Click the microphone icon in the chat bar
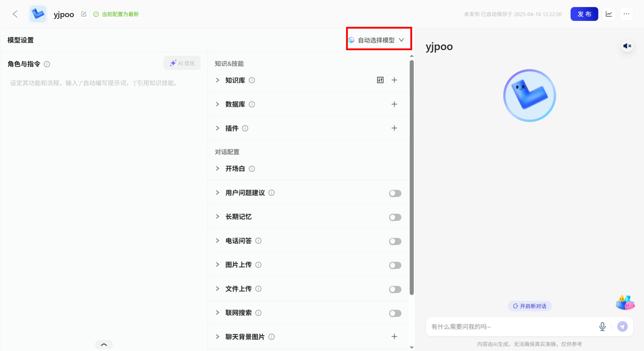The width and height of the screenshot is (644, 351). tap(602, 327)
